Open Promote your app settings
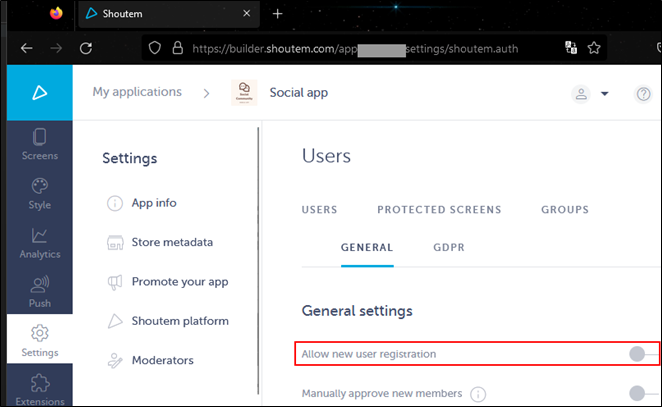Viewport: 662px width, 407px height. pyautogui.click(x=180, y=282)
